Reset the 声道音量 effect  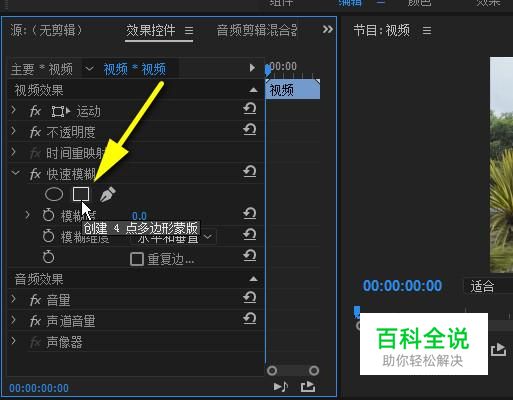250,318
